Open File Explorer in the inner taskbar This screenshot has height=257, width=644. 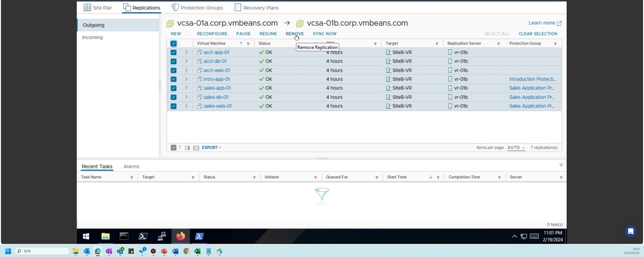tap(106, 236)
